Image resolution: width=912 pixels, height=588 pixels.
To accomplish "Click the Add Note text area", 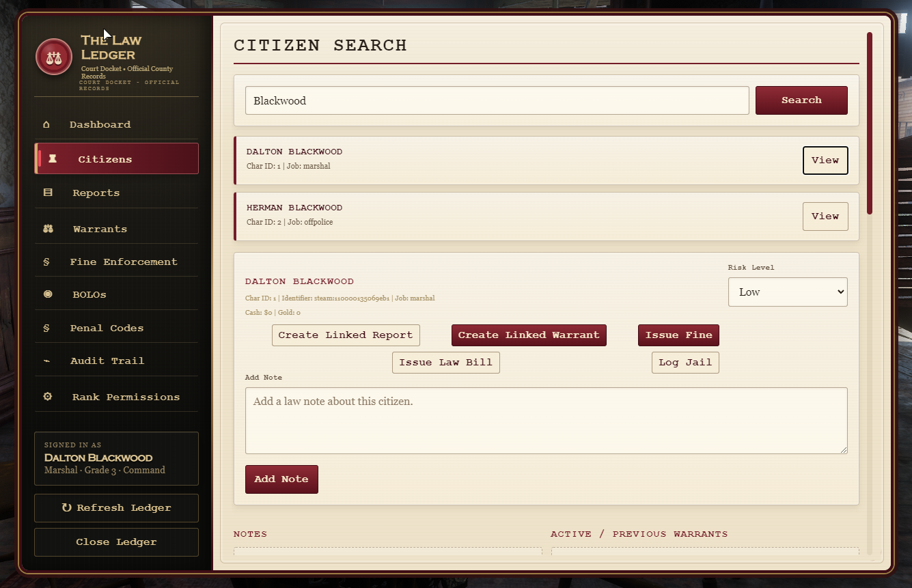I will [x=547, y=421].
